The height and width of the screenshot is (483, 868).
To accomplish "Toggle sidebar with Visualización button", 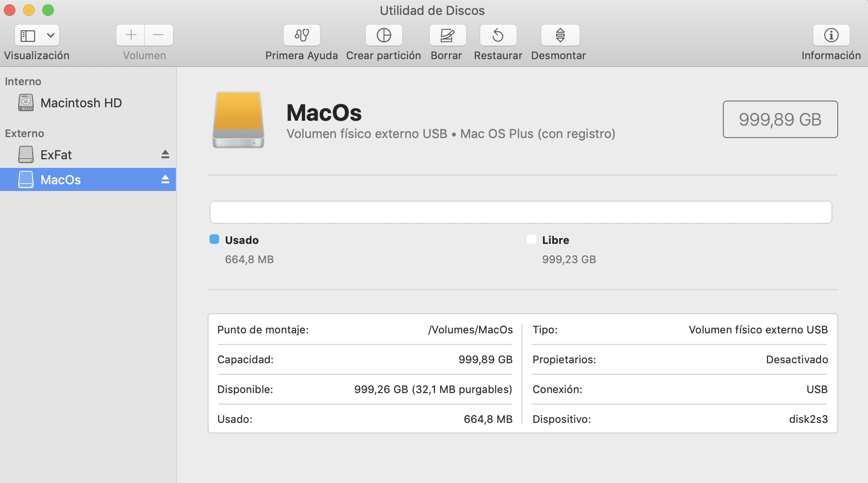I will click(x=28, y=36).
